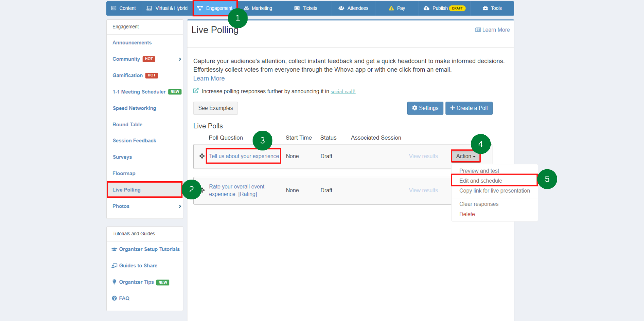This screenshot has width=644, height=321.
Task: Click the Guides to Share icon
Action: 114,266
